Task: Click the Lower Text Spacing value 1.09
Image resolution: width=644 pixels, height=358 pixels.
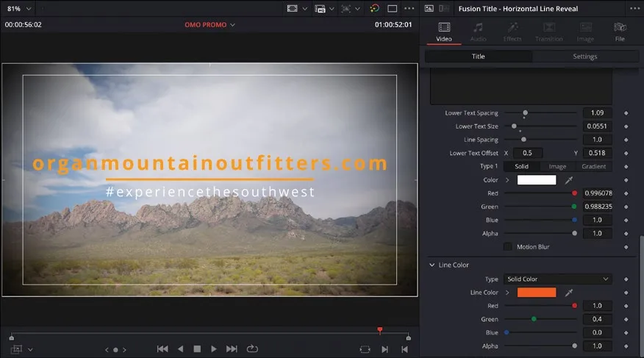Action: 597,112
